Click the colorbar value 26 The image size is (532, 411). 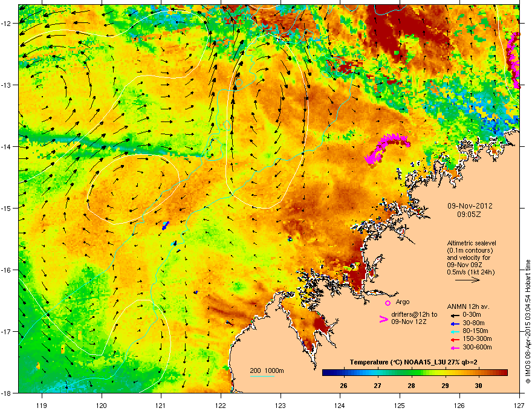pos(344,386)
